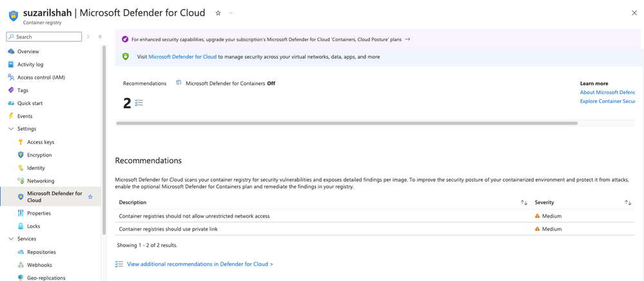Click the Tags icon
The width and height of the screenshot is (644, 281).
click(11, 90)
